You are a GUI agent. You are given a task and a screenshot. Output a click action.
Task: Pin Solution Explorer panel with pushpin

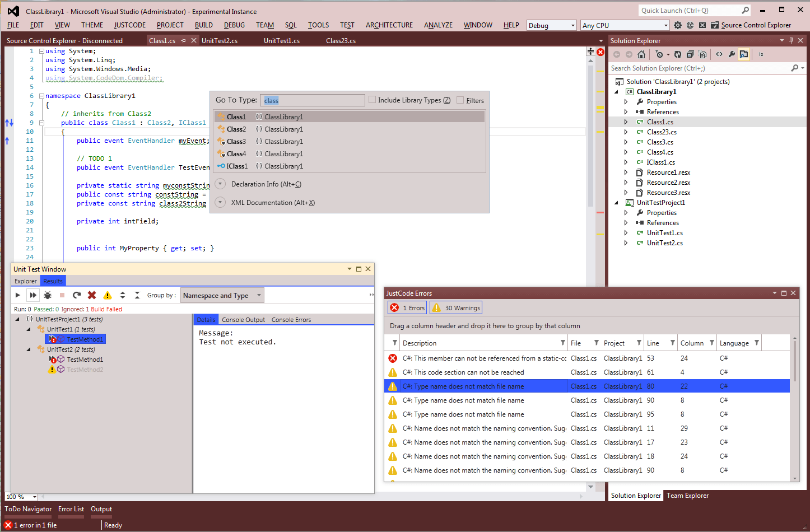[x=791, y=40]
